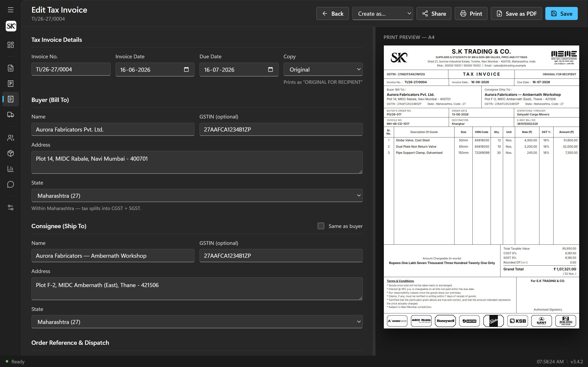
Task: Expand the Create as... dropdown
Action: tap(382, 14)
